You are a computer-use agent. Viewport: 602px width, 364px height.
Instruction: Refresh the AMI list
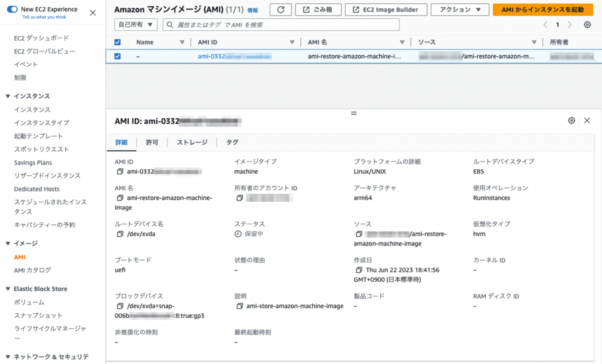[280, 9]
